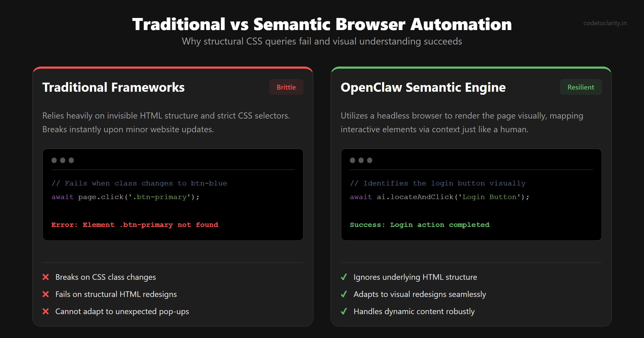The height and width of the screenshot is (338, 644).
Task: Click the comment '// Fails when class changes to btn-blue'
Action: (x=139, y=183)
